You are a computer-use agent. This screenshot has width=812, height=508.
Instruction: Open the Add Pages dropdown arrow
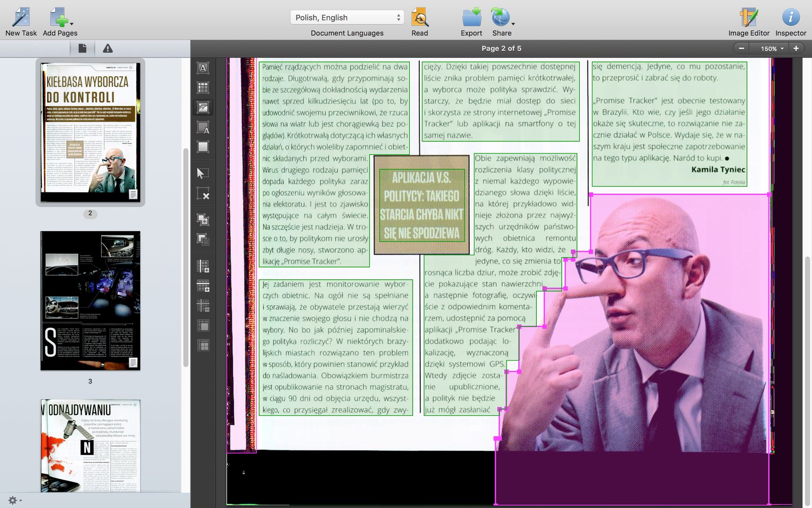[72, 24]
